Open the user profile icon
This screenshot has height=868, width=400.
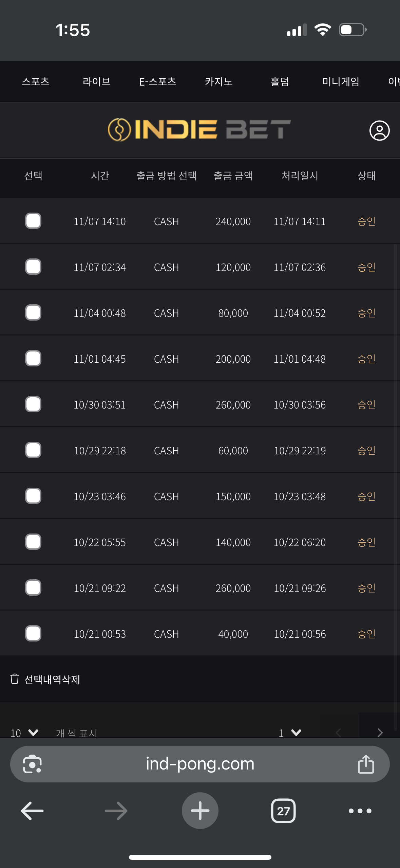(379, 130)
